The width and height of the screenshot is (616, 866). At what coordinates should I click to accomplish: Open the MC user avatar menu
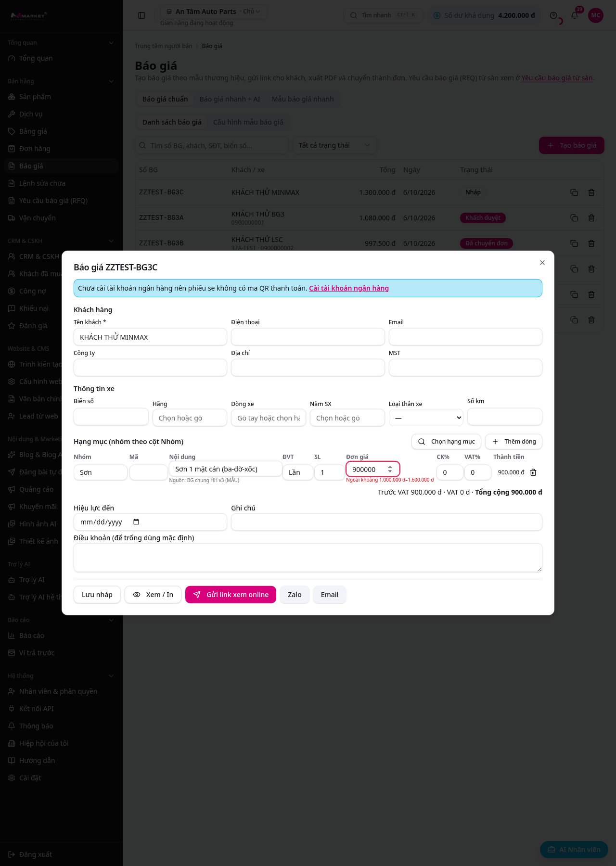click(x=596, y=15)
